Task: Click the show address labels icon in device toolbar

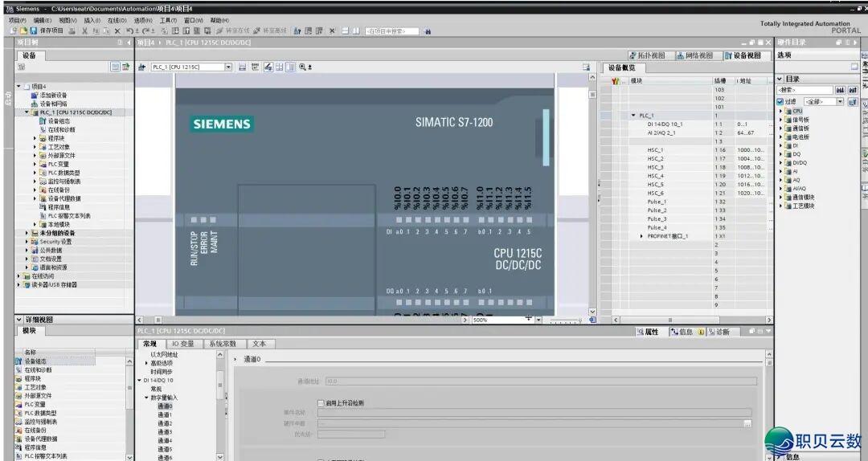Action: [x=268, y=67]
